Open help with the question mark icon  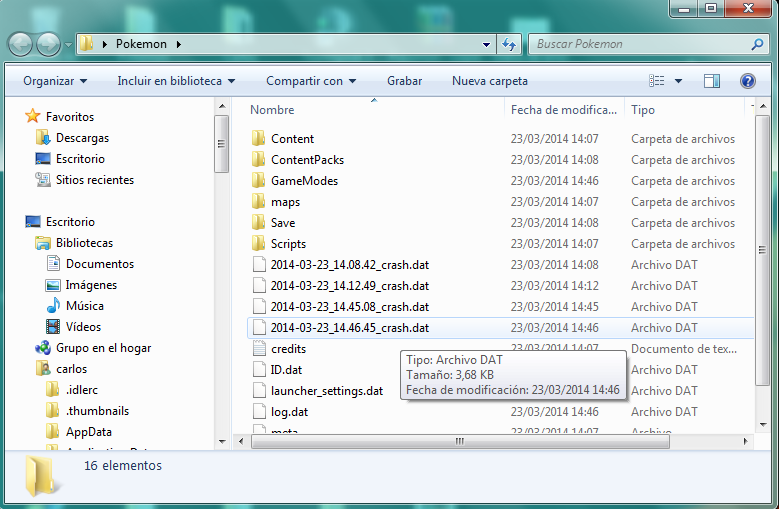tap(747, 80)
